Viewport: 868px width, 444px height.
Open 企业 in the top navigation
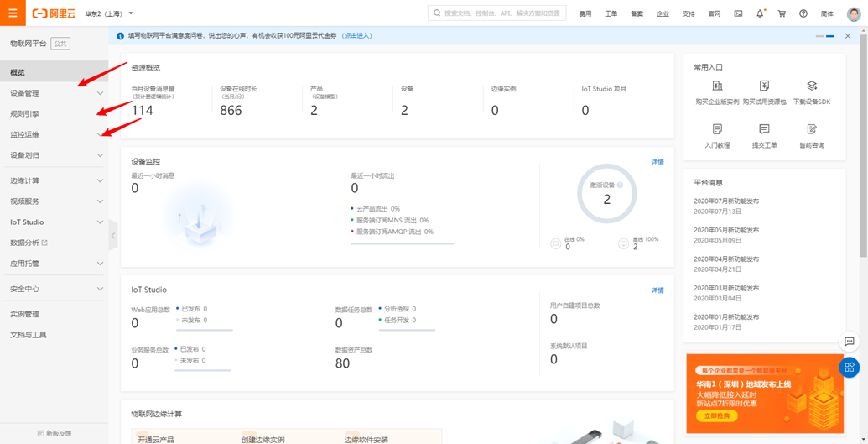click(663, 14)
